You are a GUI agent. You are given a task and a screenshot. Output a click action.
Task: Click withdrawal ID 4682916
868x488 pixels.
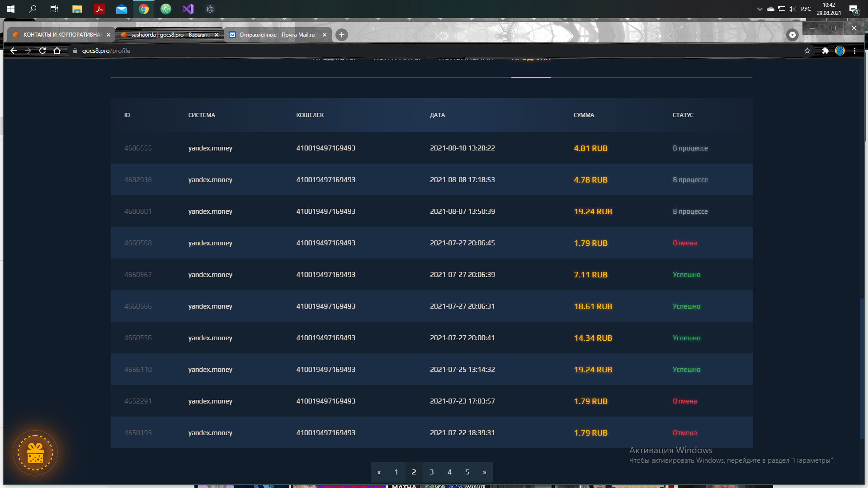point(138,180)
